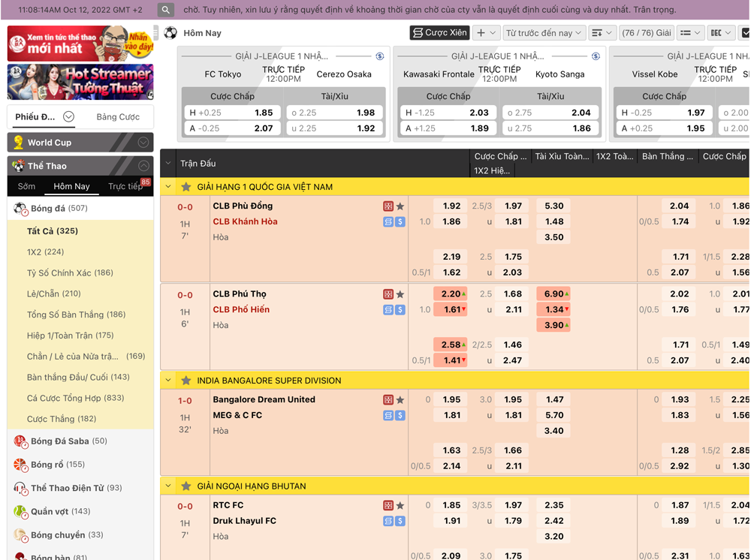Screen dimensions: 751x560
Task: Click blue parlay icon for MEG & C FC
Action: coord(388,415)
